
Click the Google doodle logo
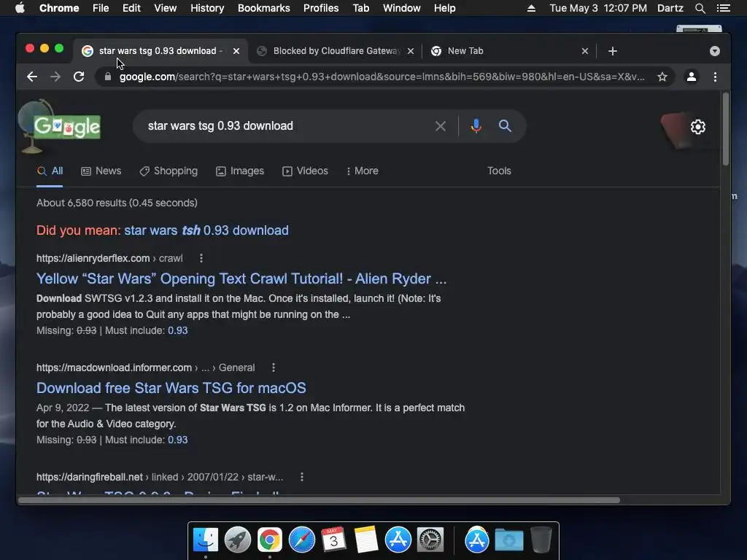(66, 127)
